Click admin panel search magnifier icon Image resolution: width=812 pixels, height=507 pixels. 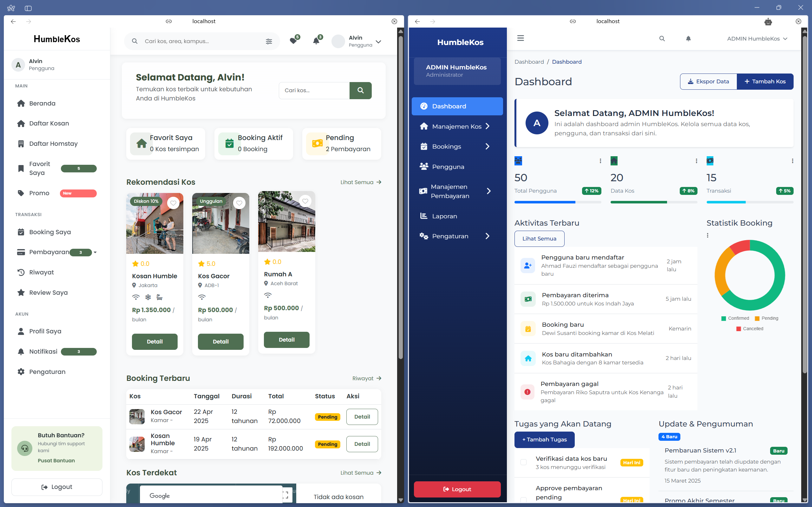pos(662,39)
